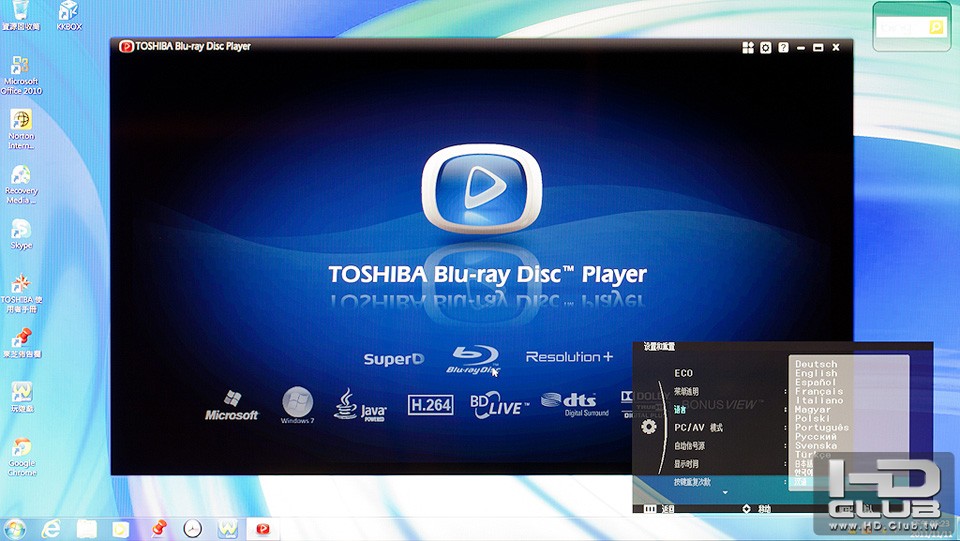960x541 pixels.
Task: Expand more items with the down arrow in monitor menu
Action: (725, 493)
